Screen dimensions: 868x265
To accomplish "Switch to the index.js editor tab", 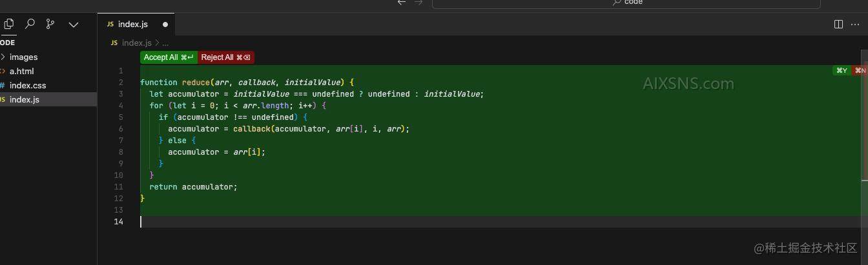I will (132, 25).
